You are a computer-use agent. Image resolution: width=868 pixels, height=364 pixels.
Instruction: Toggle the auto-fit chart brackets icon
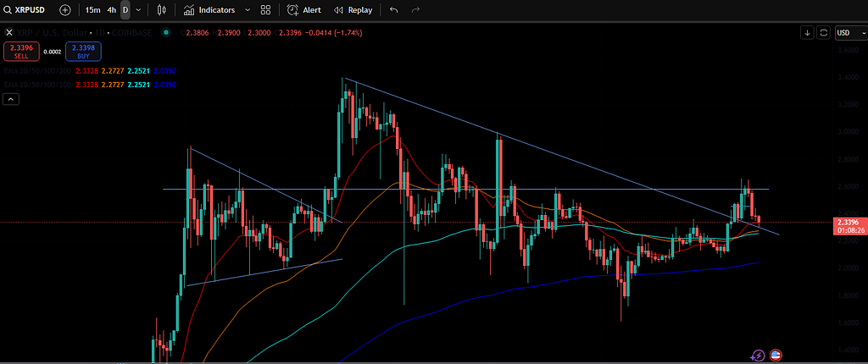(824, 33)
